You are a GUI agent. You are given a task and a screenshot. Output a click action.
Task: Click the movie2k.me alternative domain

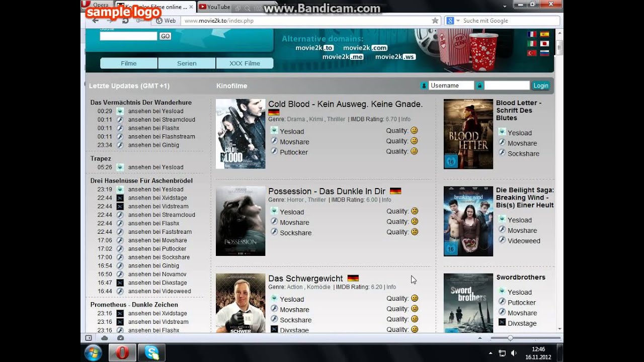coord(343,57)
